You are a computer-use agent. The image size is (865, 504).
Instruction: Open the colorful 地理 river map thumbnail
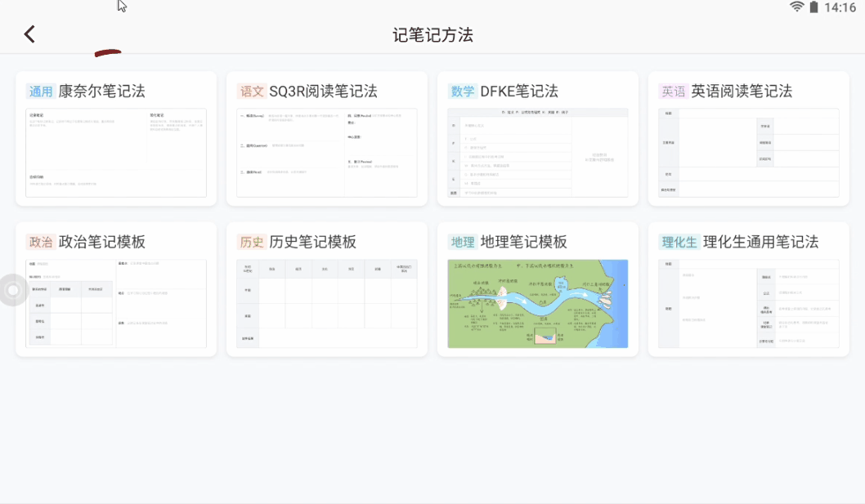538,304
